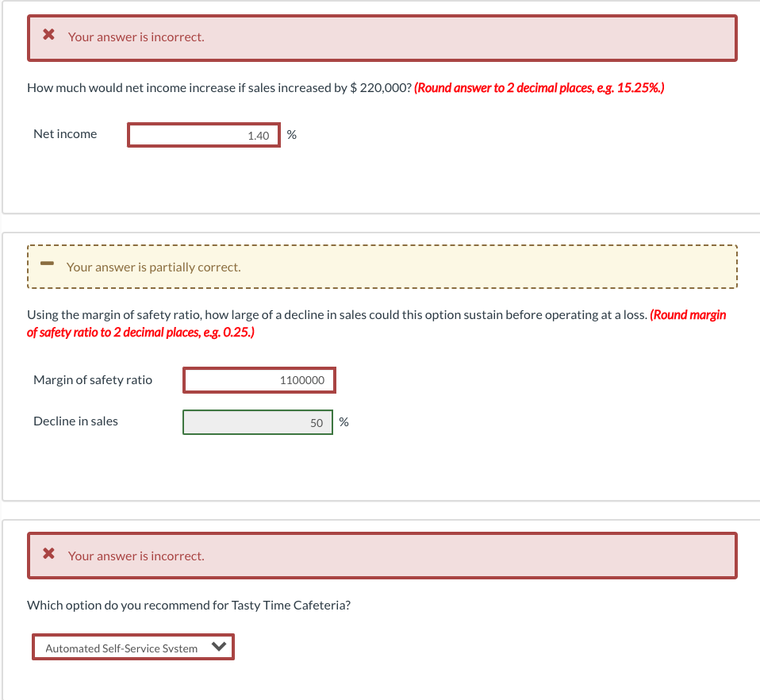Viewport: 760px width, 700px height.
Task: Click the X icon in the bottom incorrect banner
Action: pyautogui.click(x=48, y=554)
